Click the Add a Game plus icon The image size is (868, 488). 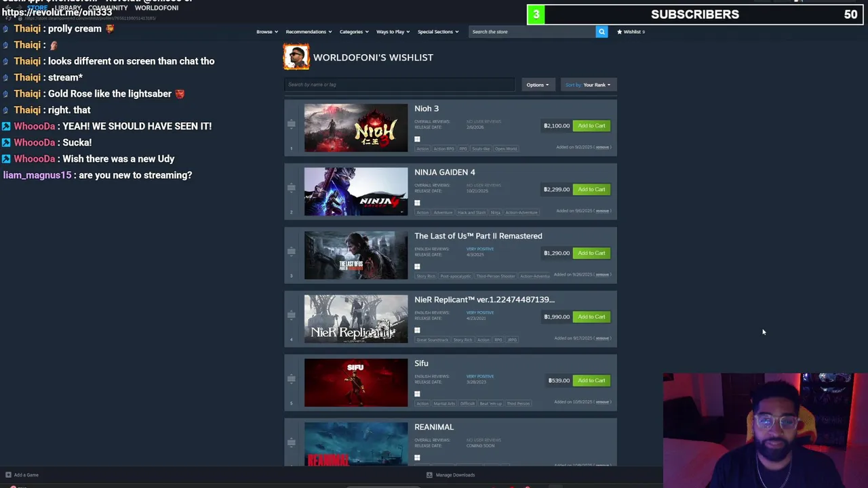(8, 475)
